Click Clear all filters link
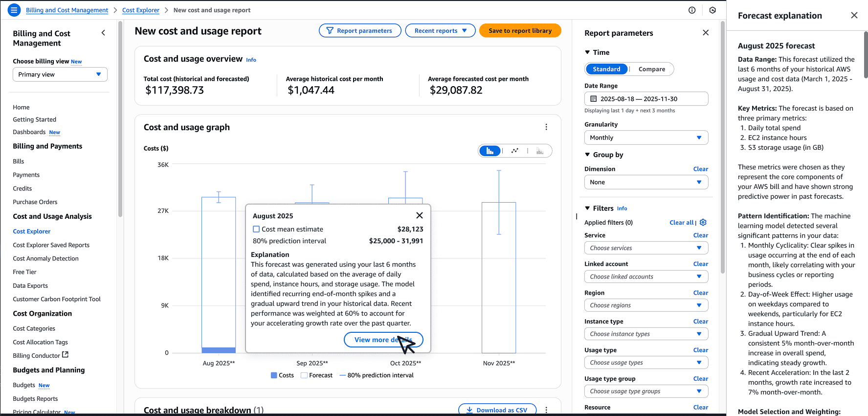The image size is (868, 416). point(682,222)
